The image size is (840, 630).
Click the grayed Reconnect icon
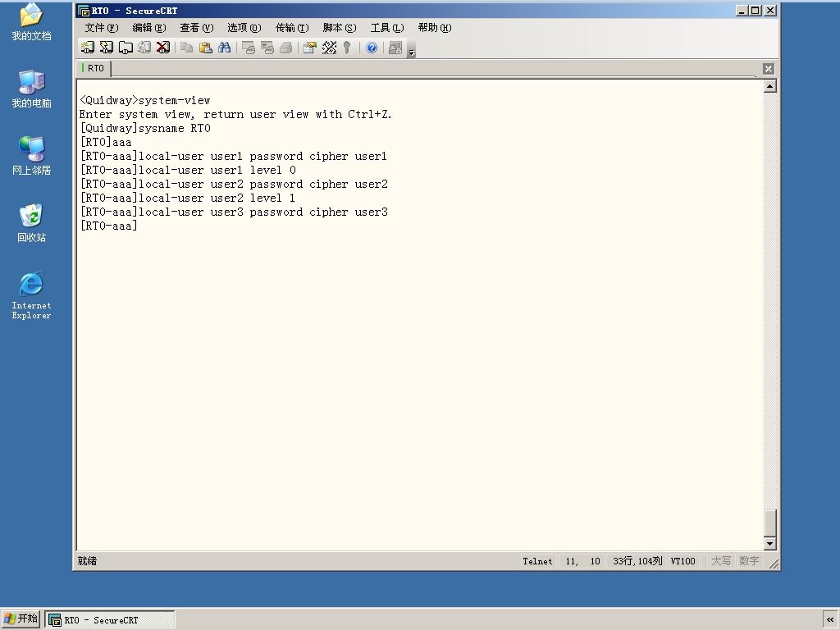point(144,48)
